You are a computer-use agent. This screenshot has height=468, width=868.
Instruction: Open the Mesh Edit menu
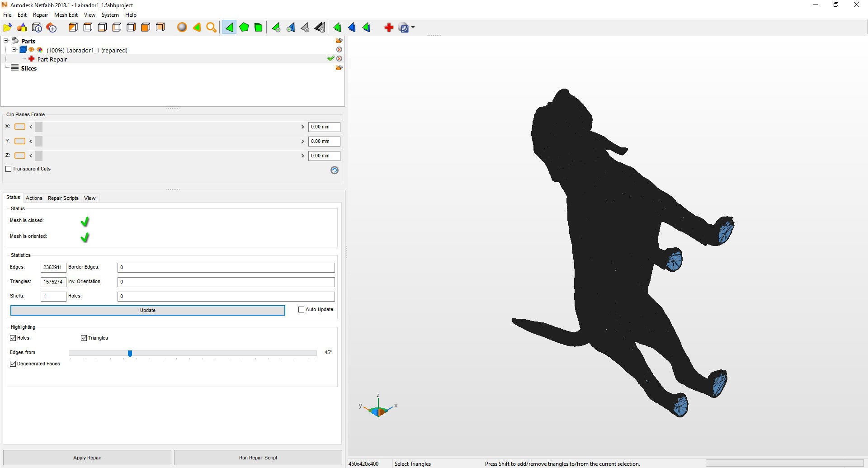point(66,15)
